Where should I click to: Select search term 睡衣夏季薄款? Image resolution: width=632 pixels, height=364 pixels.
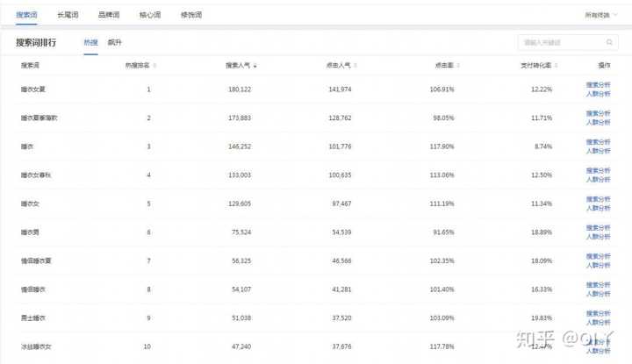[39, 118]
